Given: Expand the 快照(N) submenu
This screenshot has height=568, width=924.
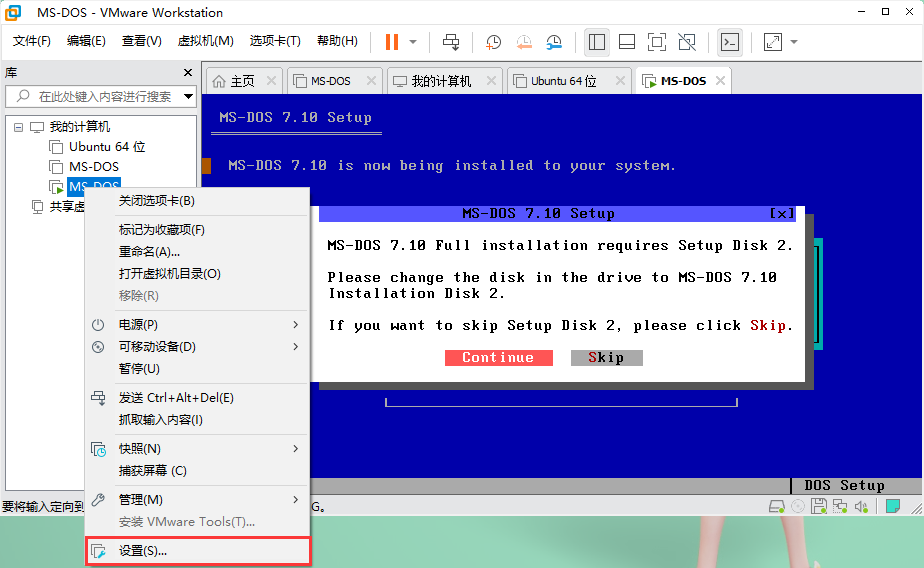Looking at the screenshot, I should (197, 449).
